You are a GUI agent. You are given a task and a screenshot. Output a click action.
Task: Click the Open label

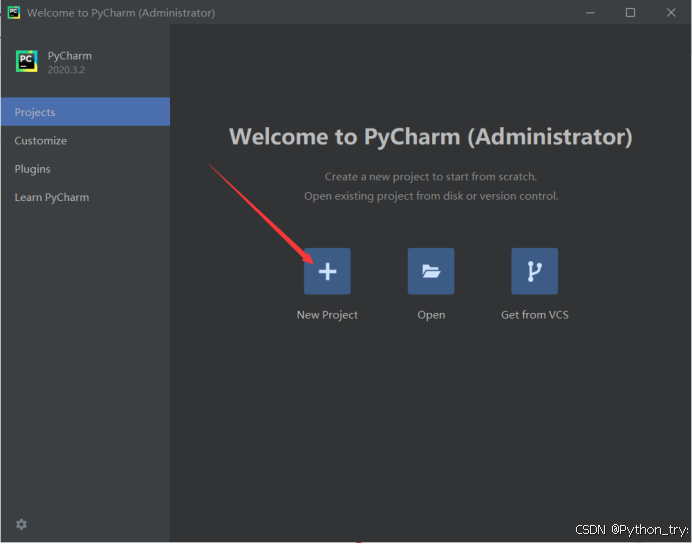tap(431, 315)
